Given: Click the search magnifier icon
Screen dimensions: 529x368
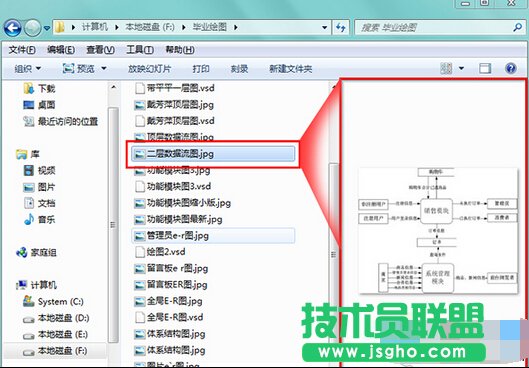Looking at the screenshot, I should coord(518,27).
